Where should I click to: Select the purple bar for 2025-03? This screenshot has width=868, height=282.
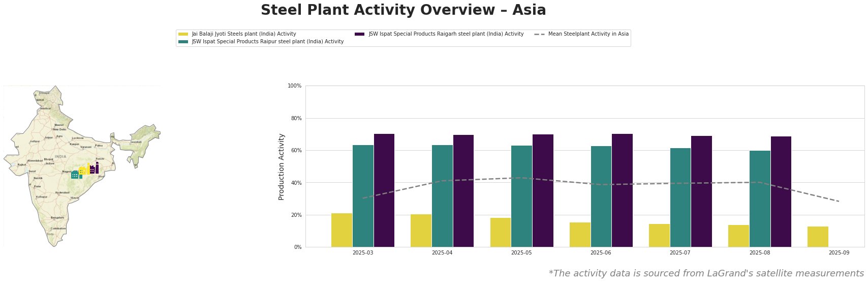pos(384,190)
